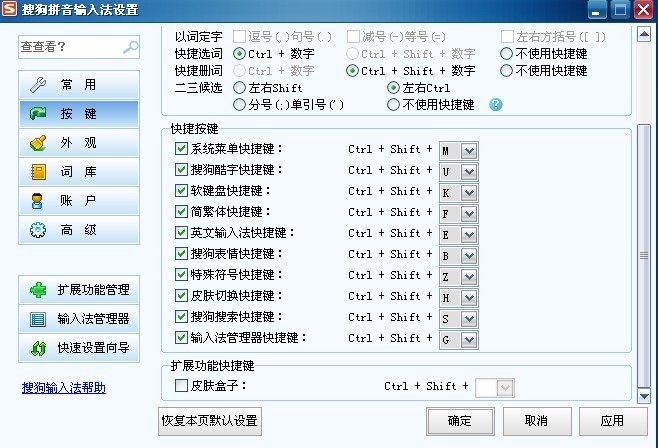Click the vertical scrollbar thumb
The width and height of the screenshot is (658, 448).
click(x=644, y=256)
